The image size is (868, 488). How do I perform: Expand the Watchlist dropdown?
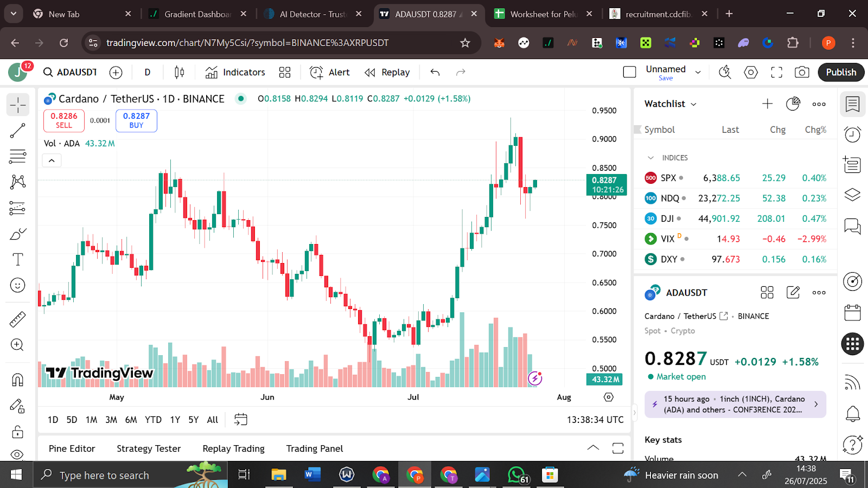tap(693, 104)
